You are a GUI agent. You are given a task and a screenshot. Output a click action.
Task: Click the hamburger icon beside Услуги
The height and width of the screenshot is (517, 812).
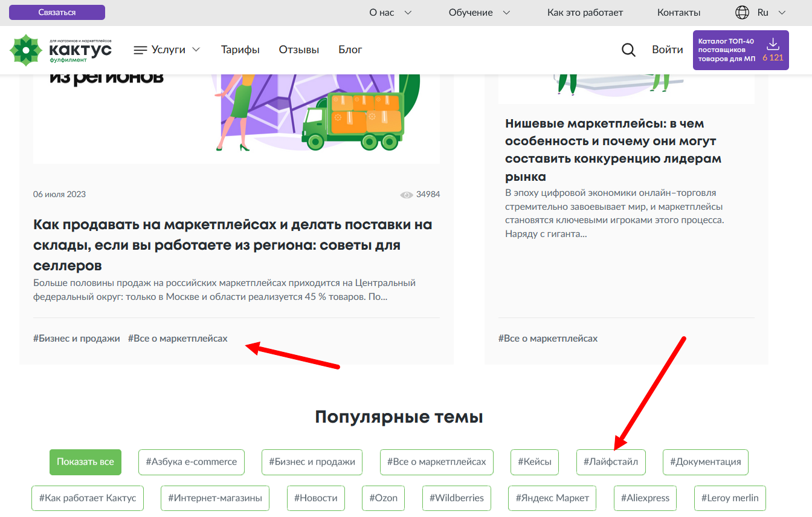pos(140,50)
